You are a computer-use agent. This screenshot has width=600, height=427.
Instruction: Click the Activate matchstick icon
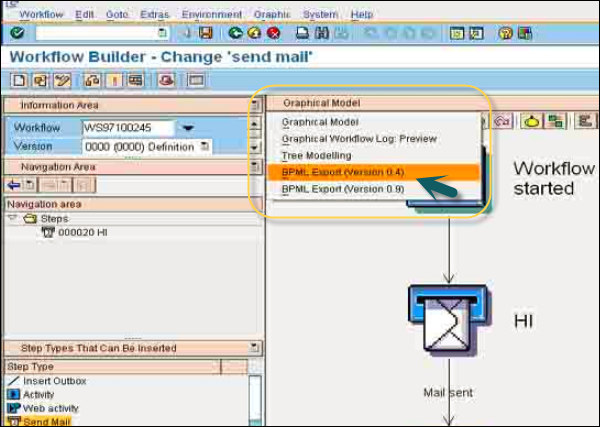[x=114, y=80]
